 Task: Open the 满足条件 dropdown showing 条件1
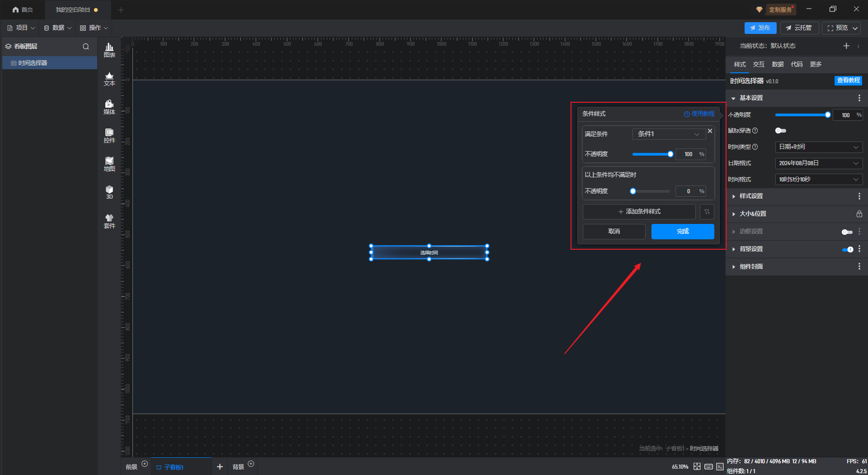click(x=668, y=134)
